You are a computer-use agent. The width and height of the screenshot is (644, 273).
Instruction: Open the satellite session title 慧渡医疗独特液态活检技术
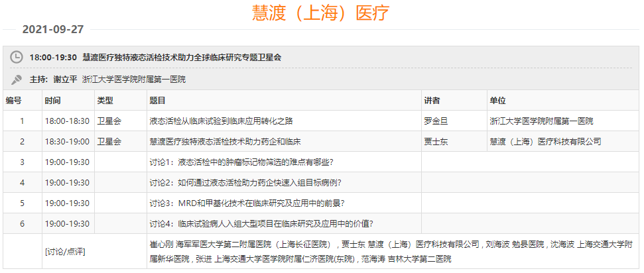tap(181, 58)
